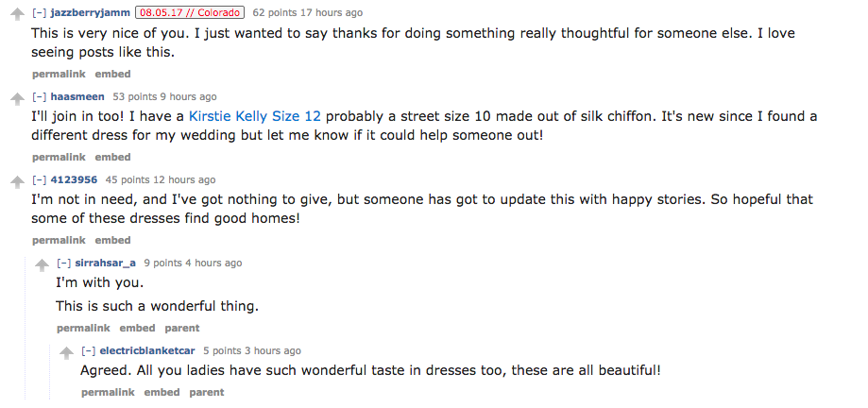This screenshot has height=408, width=868.
Task: Open jazzberryjamm's user profile
Action: point(90,13)
